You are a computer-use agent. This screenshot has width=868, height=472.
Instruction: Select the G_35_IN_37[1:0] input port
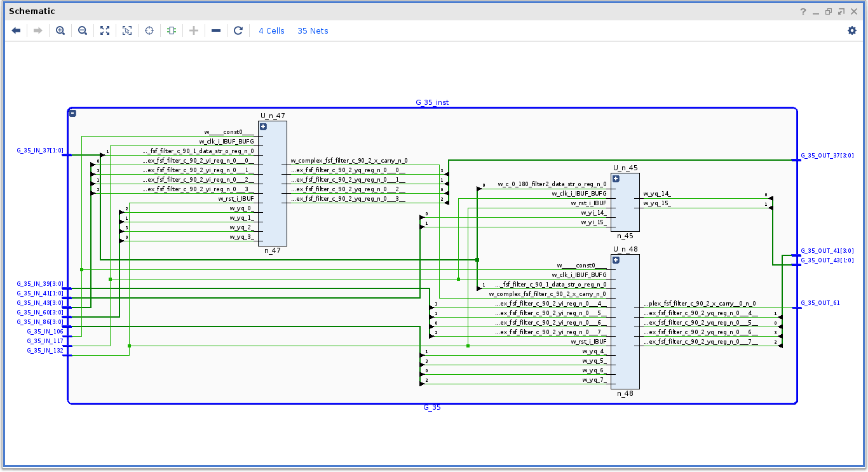(x=39, y=151)
